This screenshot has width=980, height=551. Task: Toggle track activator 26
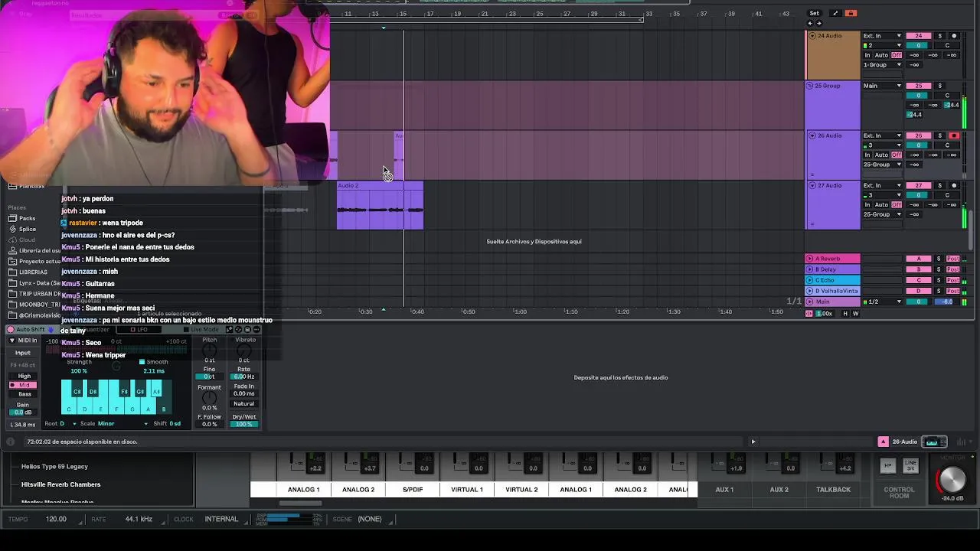pyautogui.click(x=919, y=135)
